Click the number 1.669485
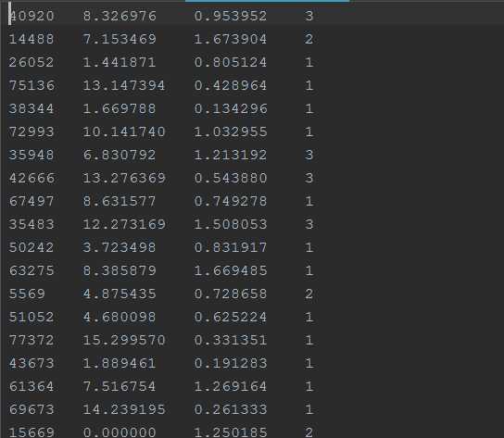The width and height of the screenshot is (504, 438). [x=231, y=270]
